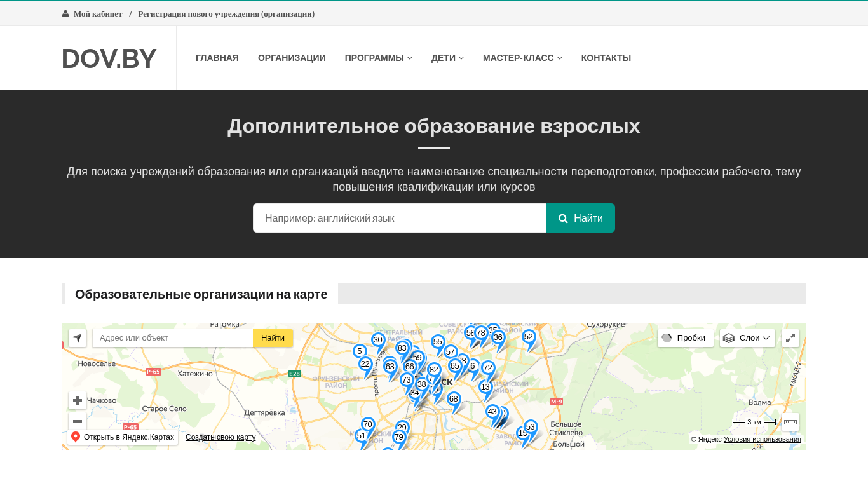Click map marker number 68

coord(454,399)
